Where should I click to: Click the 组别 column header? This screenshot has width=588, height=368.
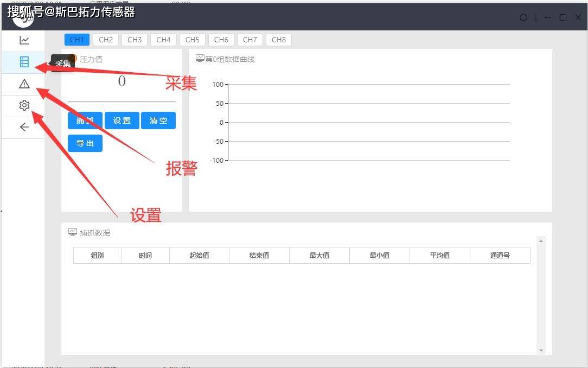point(97,256)
